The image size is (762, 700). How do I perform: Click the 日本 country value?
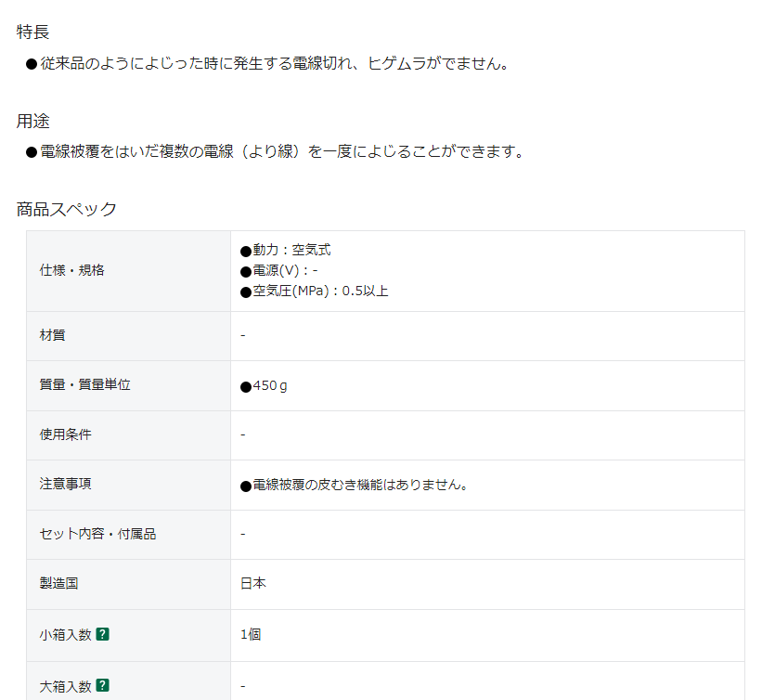coord(252,584)
